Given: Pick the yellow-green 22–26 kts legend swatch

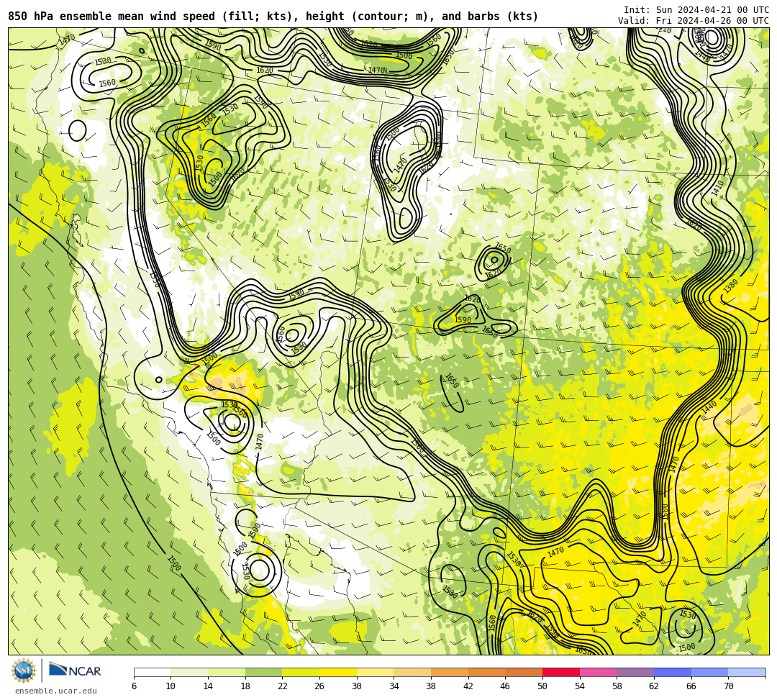Looking at the screenshot, I should 301,672.
